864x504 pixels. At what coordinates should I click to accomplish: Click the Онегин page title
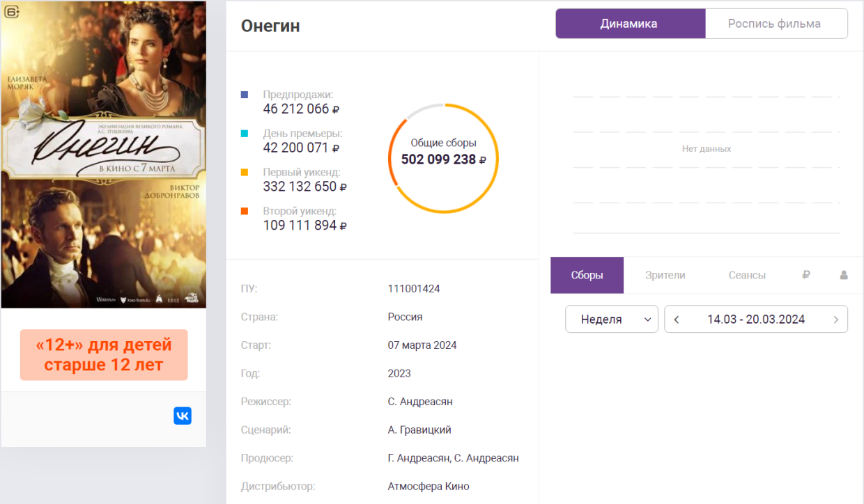270,26
